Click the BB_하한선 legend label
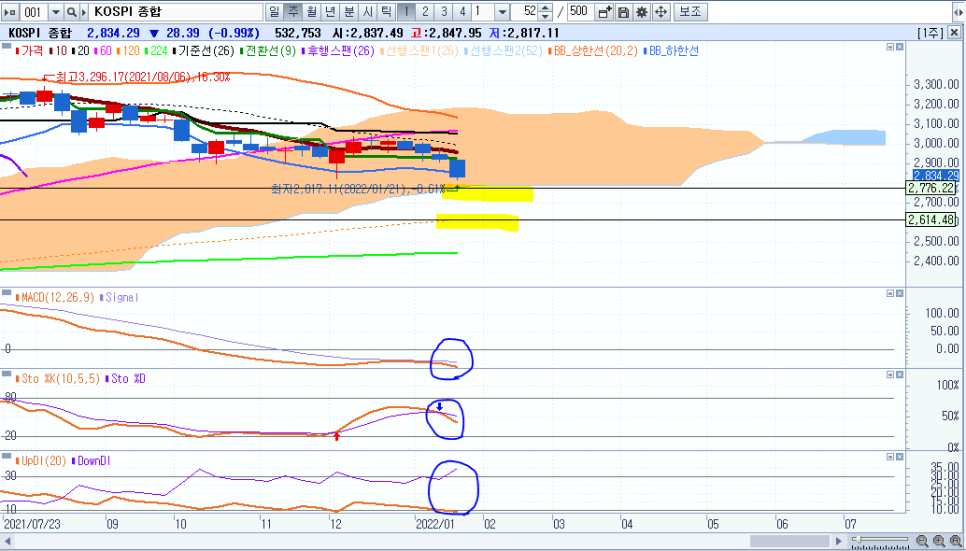 (671, 51)
